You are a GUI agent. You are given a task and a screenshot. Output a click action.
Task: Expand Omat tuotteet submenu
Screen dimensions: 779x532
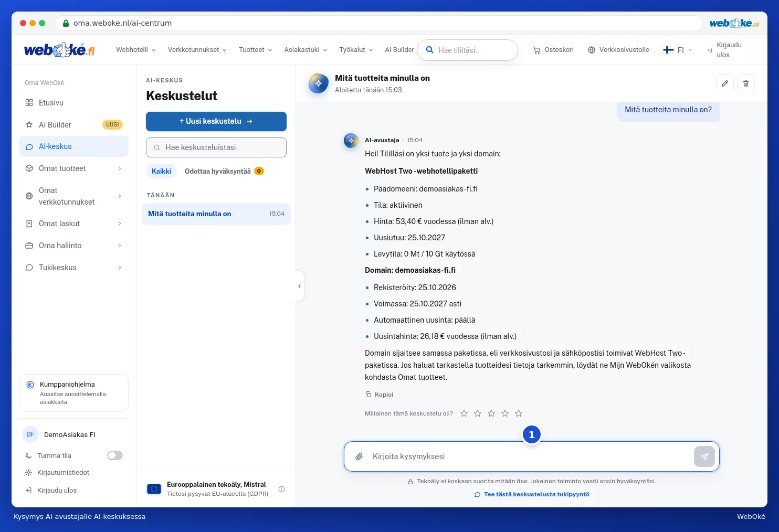click(x=120, y=168)
